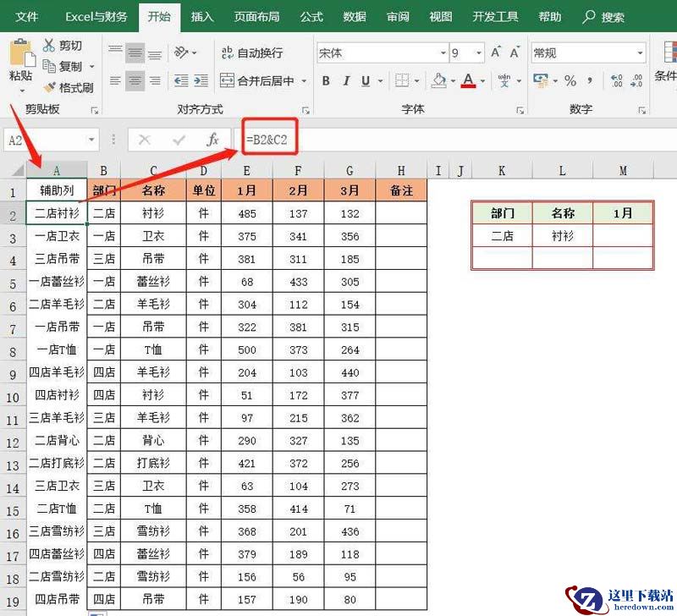This screenshot has width=677, height=616.
Task: Open Number (数字) group dialog launcher
Action: 642,111
